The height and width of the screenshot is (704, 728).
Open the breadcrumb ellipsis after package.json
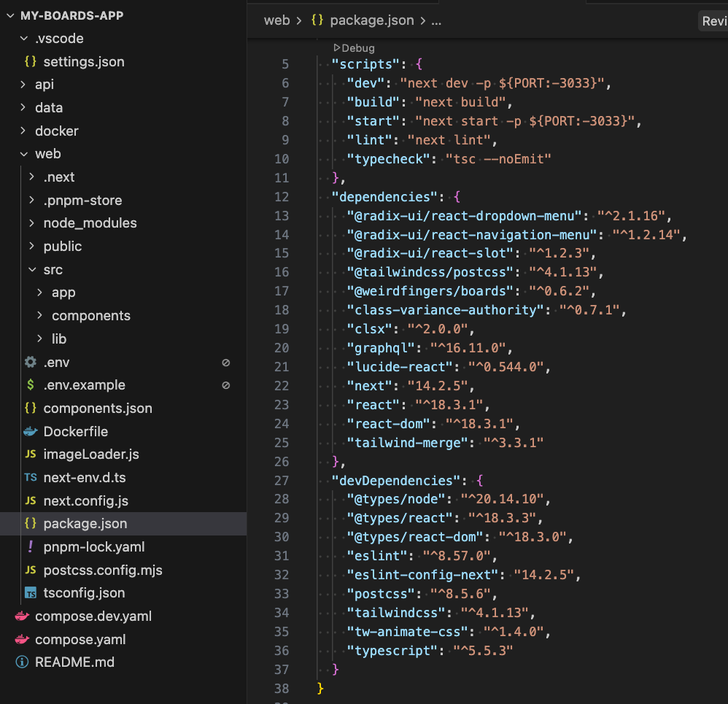click(x=436, y=20)
